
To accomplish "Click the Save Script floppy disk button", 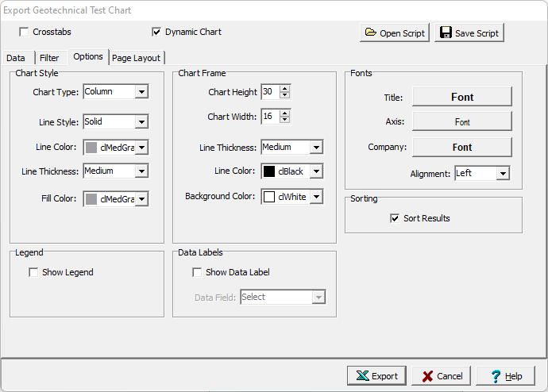I will 469,33.
